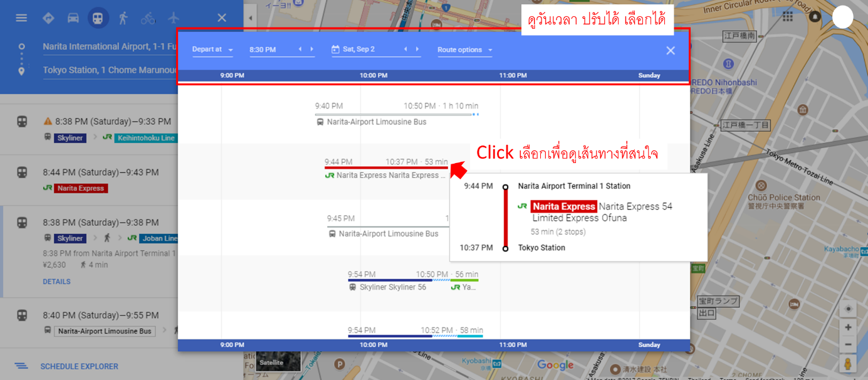The image size is (868, 380).
Task: Select the 9:54 PM Skyliner 56 timeline trip
Action: pyautogui.click(x=413, y=280)
